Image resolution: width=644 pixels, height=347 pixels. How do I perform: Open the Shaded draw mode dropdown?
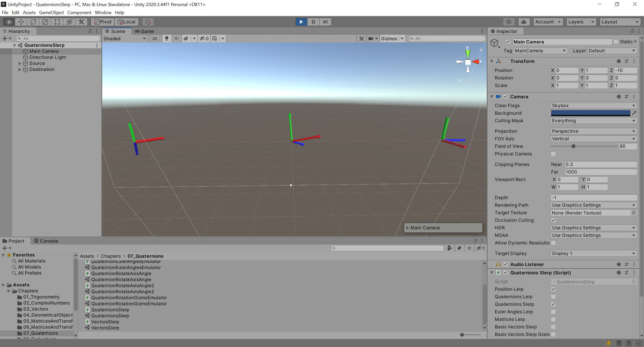(x=125, y=39)
